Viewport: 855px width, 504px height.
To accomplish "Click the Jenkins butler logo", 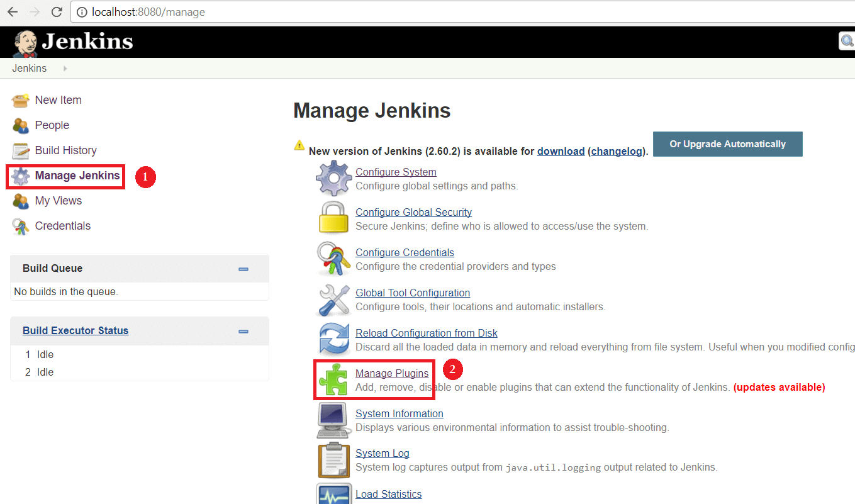I will (x=25, y=43).
